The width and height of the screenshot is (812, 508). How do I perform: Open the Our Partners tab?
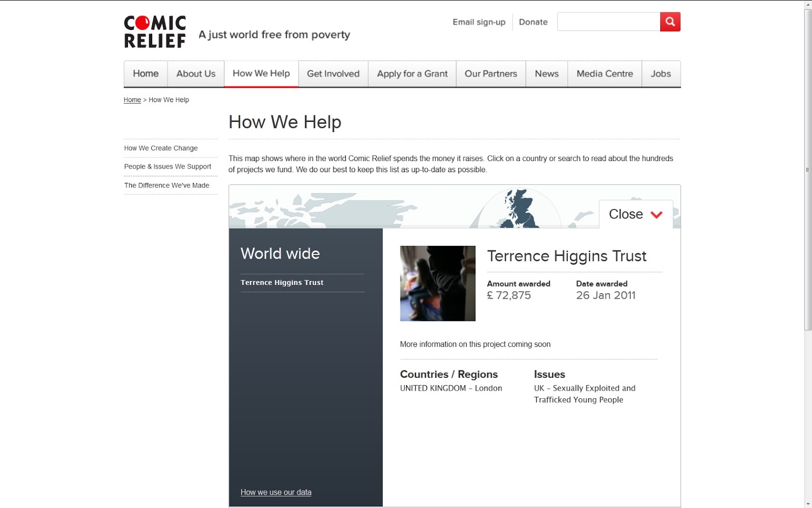pyautogui.click(x=491, y=74)
